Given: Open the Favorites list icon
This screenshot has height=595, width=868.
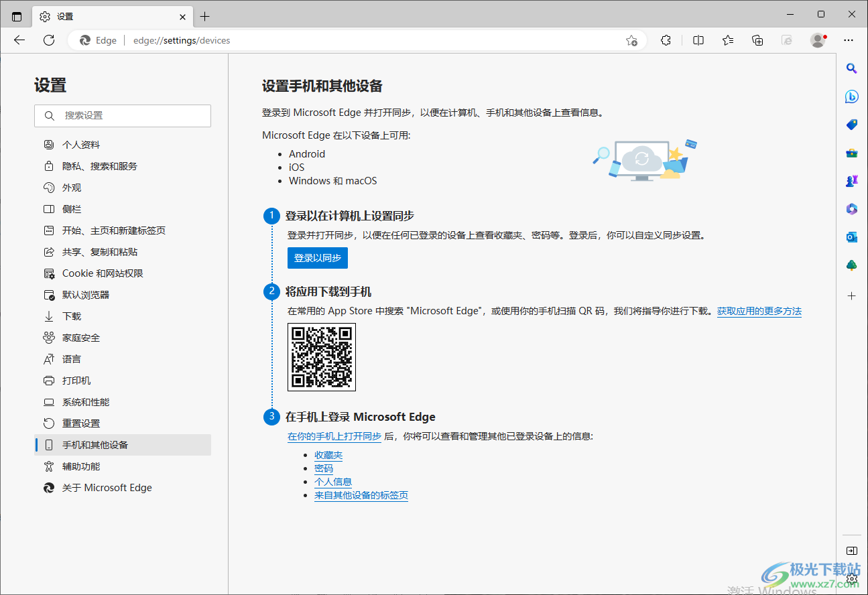Looking at the screenshot, I should [728, 40].
